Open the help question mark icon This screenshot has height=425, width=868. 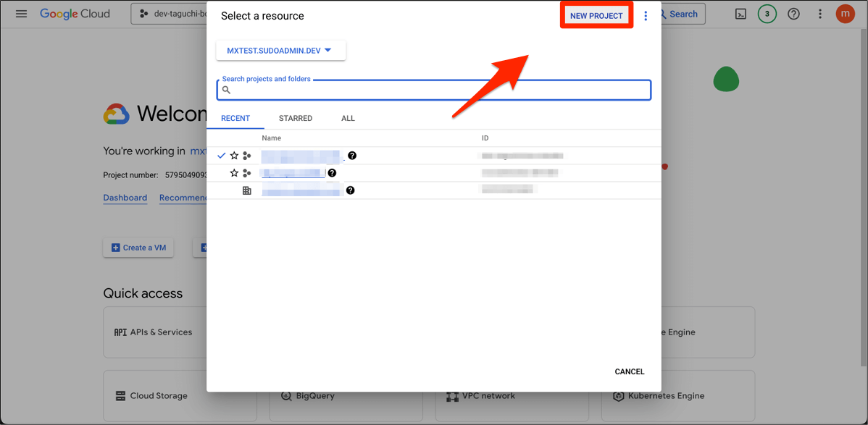click(x=793, y=14)
